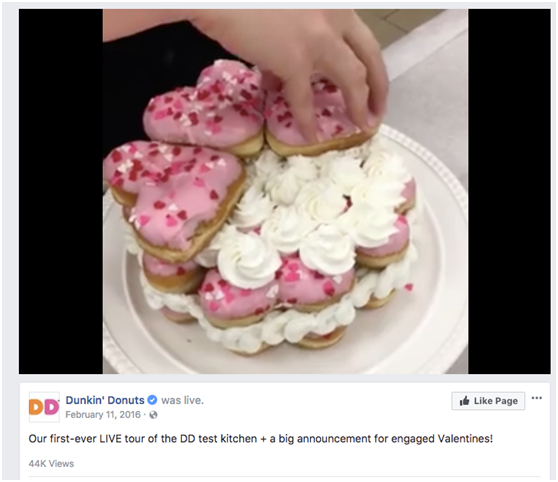Viewport: 558px width, 482px height.
Task: Play the heart donut cake video
Action: (285, 192)
